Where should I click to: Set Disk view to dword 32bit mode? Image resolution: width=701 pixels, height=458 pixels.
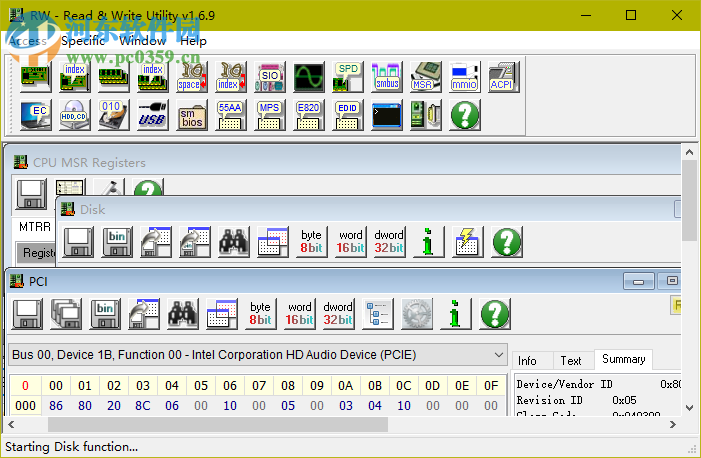click(389, 241)
